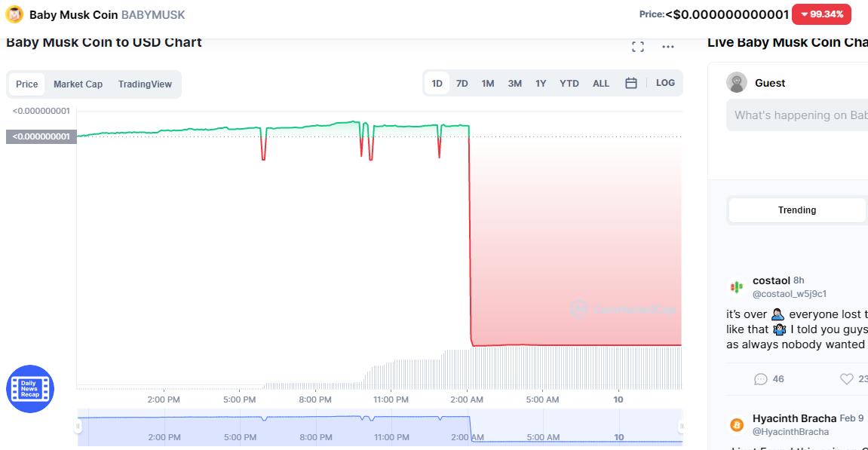
Task: Click the Guest user avatar
Action: pos(737,83)
